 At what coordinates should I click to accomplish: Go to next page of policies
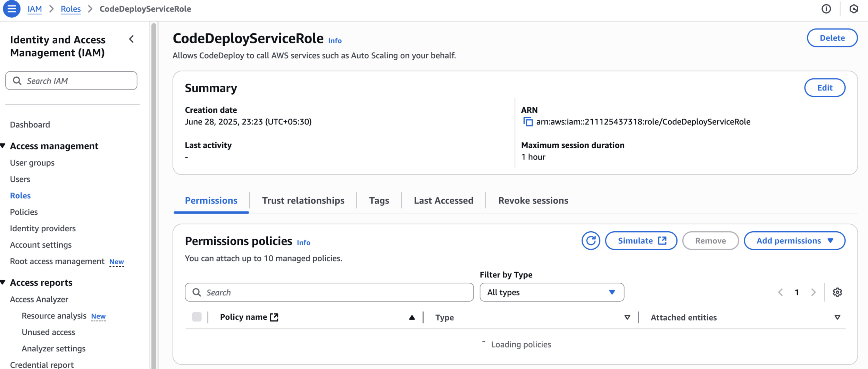tap(813, 292)
